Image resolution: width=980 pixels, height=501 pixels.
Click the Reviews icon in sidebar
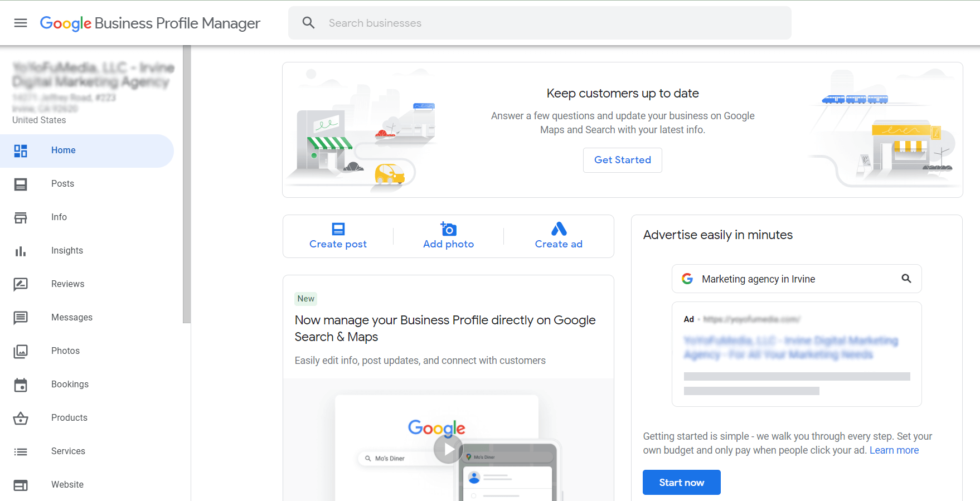click(x=21, y=284)
